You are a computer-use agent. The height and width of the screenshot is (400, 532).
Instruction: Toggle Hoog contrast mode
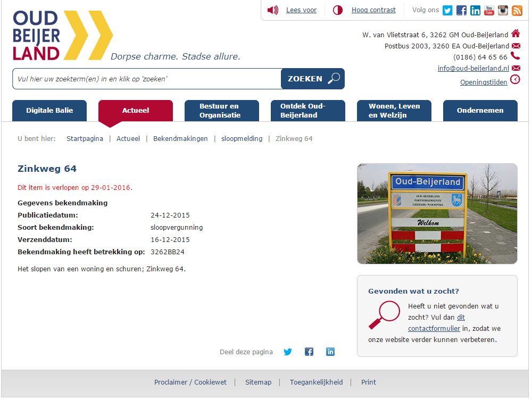click(x=373, y=10)
